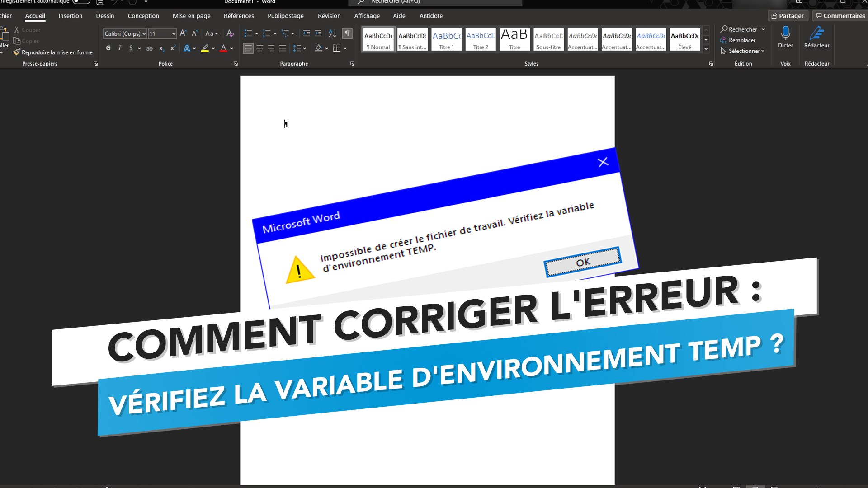Open the Références ribbon tab
The height and width of the screenshot is (488, 868).
pyautogui.click(x=239, y=16)
